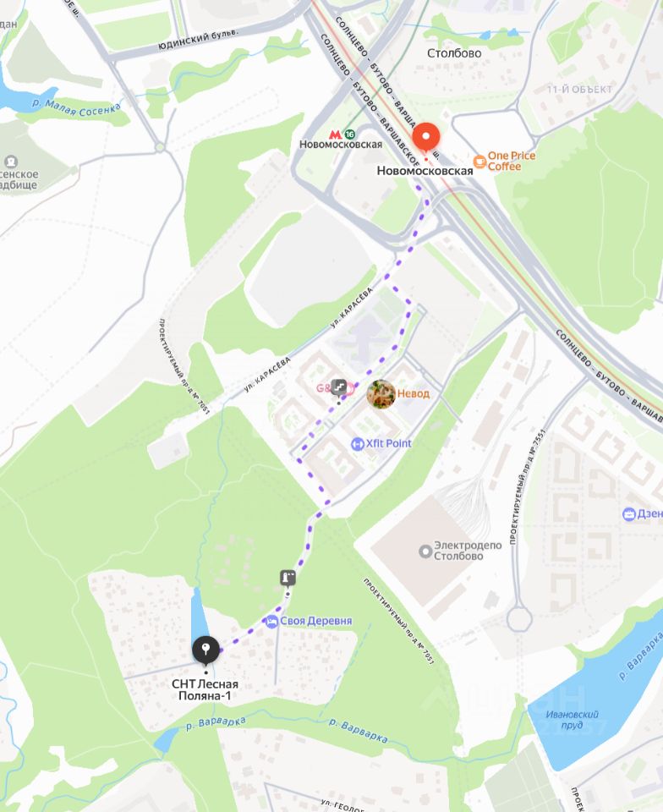
Task: Select the Электродепо Столбово circle marker
Action: (x=425, y=551)
